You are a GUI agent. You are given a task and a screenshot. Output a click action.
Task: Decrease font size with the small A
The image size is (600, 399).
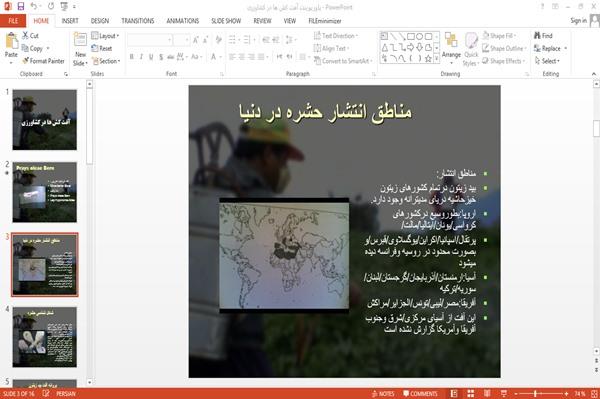(205, 40)
